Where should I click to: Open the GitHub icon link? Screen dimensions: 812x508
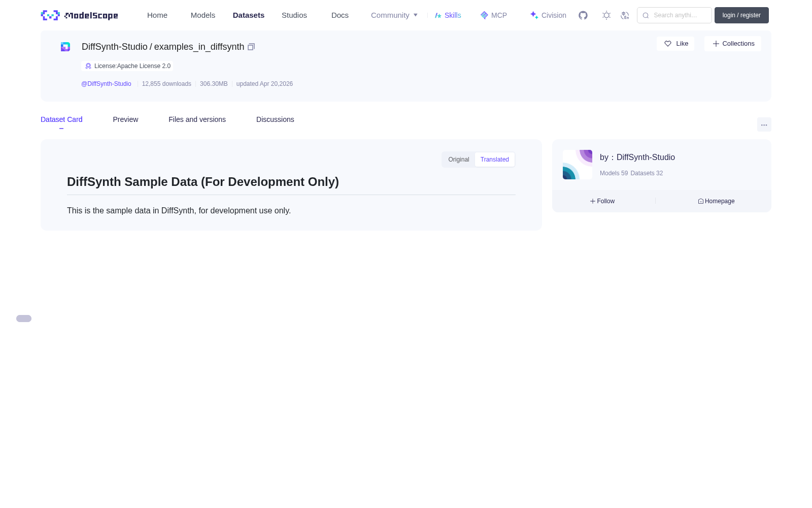click(x=583, y=15)
